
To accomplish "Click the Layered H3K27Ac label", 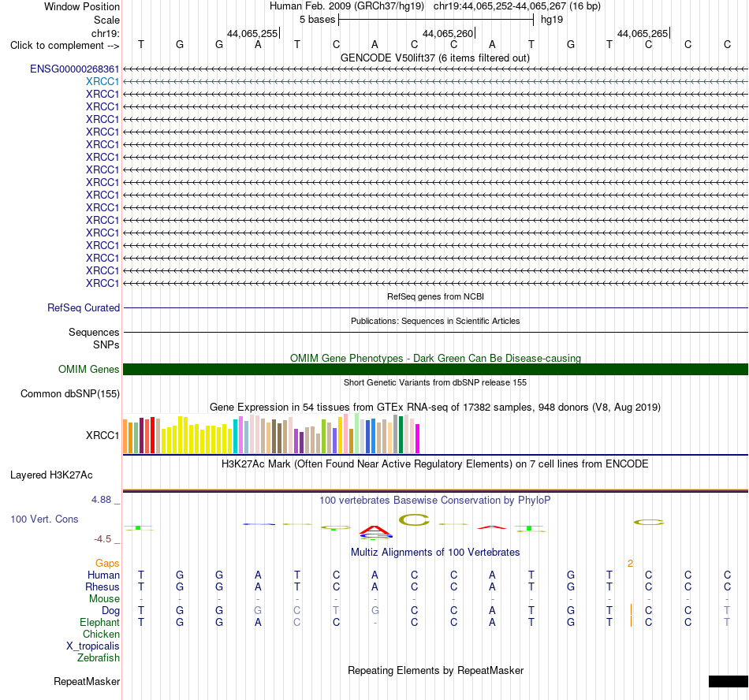I will tap(51, 475).
